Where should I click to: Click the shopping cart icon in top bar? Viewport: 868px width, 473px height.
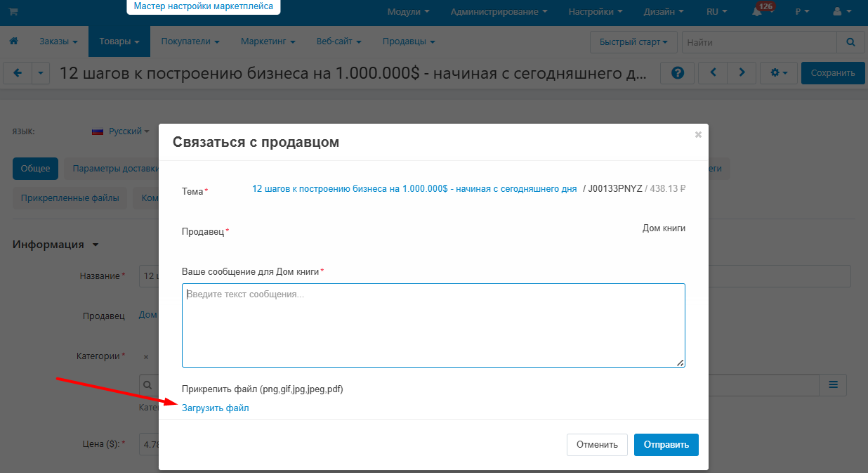click(13, 12)
